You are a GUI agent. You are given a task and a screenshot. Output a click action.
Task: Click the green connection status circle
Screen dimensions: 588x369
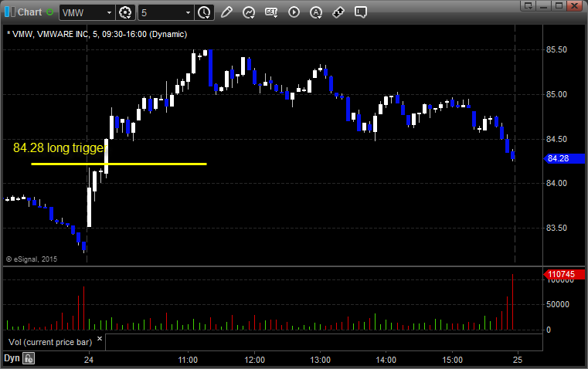(49, 12)
